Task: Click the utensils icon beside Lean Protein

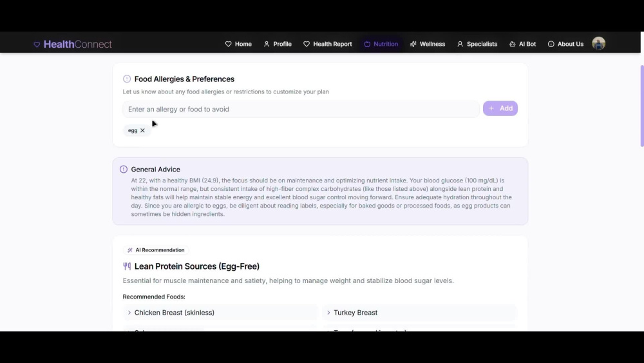Action: click(127, 266)
